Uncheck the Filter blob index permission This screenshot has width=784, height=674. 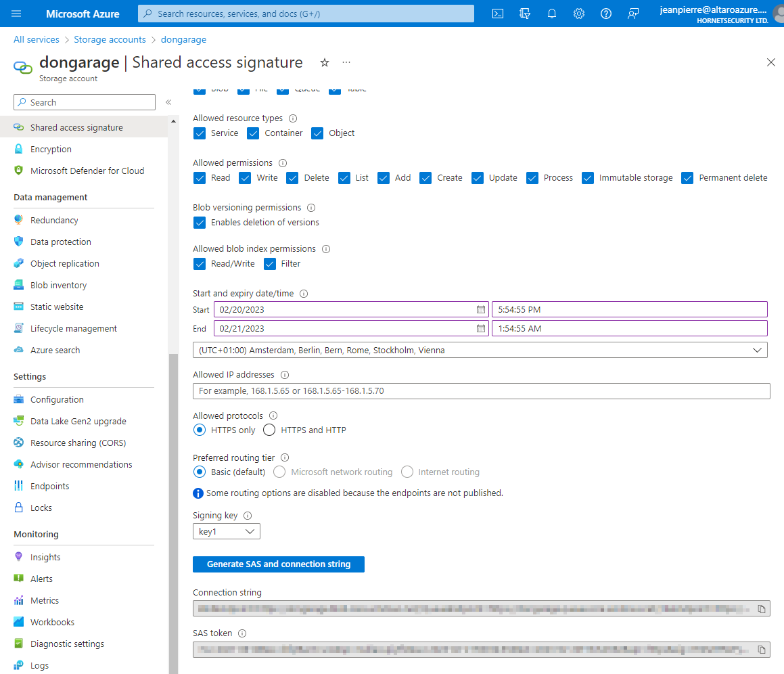[x=270, y=264]
